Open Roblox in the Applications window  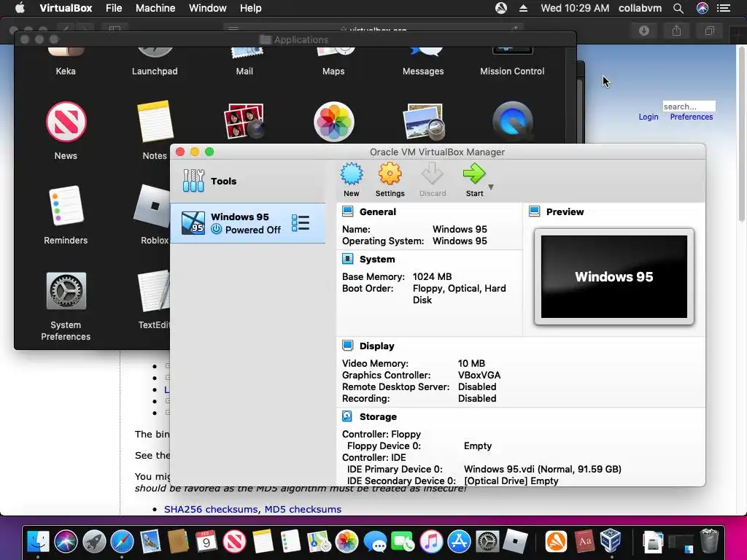click(x=153, y=206)
